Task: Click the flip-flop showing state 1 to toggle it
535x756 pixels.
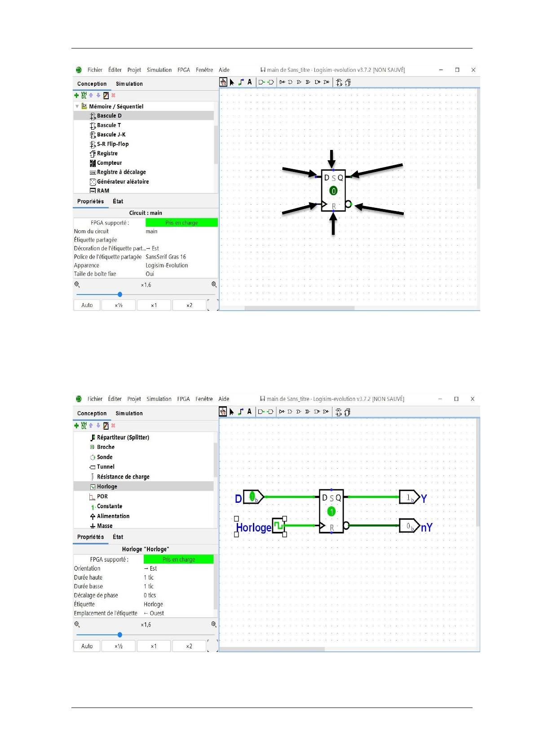Action: click(332, 511)
